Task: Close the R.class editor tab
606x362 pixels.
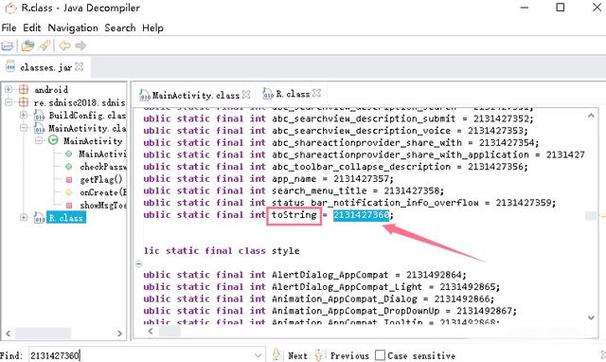Action: tap(317, 93)
